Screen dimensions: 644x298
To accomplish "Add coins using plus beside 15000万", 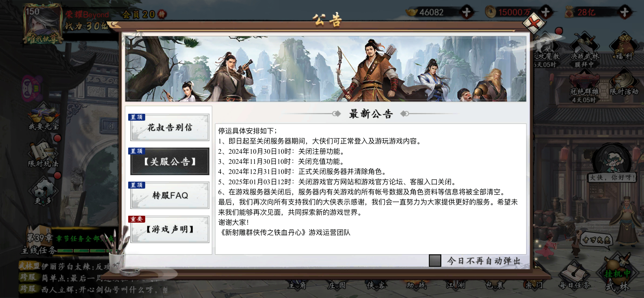I will [545, 12].
